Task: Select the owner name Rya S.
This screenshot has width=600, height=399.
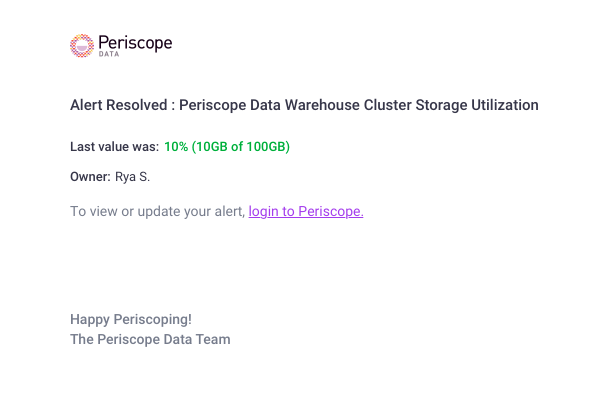Action: tap(132, 177)
